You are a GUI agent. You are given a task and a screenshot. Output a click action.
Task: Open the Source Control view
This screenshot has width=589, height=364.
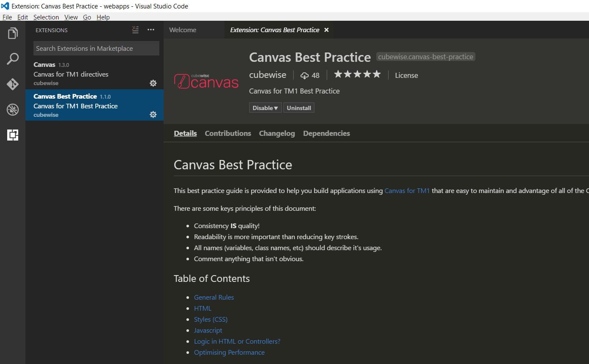pyautogui.click(x=12, y=84)
